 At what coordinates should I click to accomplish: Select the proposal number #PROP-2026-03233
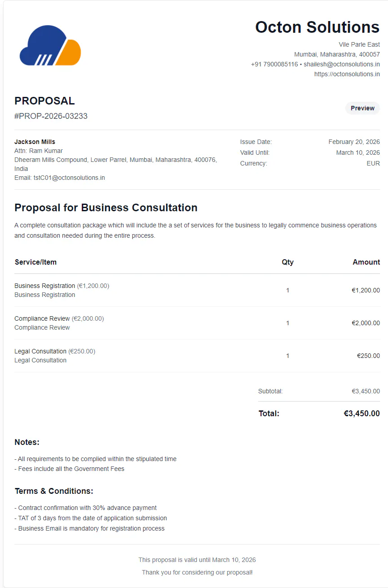[51, 116]
